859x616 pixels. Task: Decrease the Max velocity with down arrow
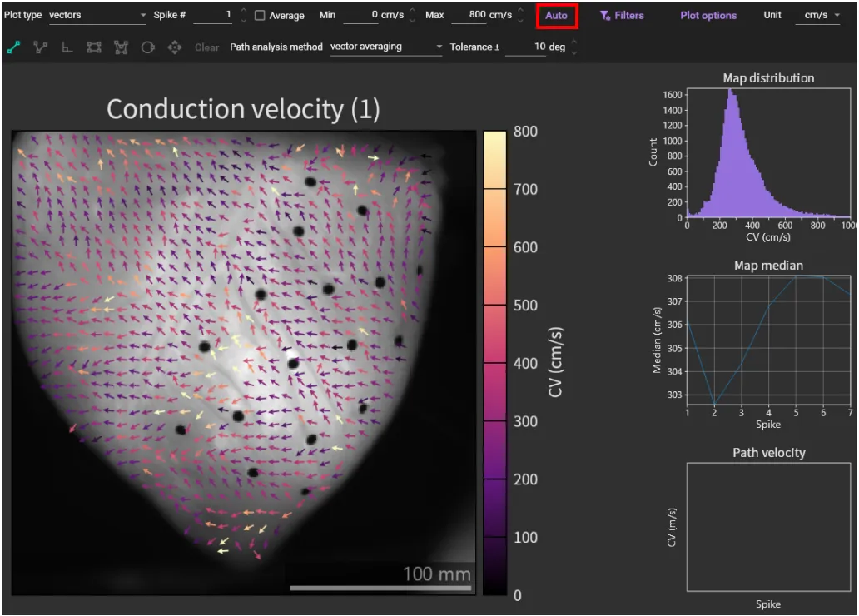[x=520, y=20]
